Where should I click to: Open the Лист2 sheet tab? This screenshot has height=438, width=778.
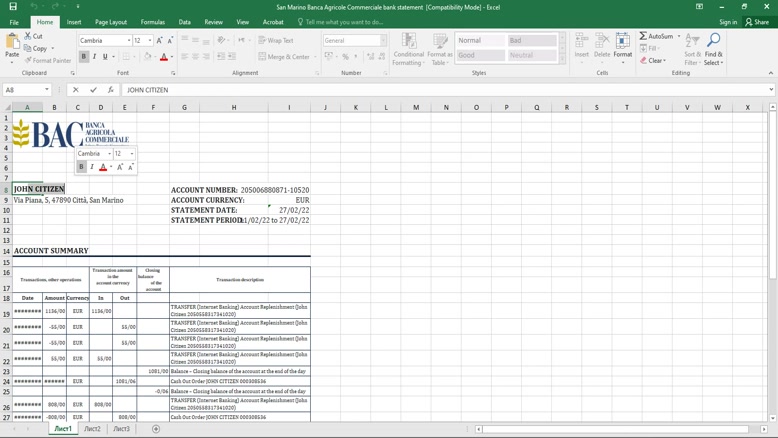pyautogui.click(x=92, y=429)
